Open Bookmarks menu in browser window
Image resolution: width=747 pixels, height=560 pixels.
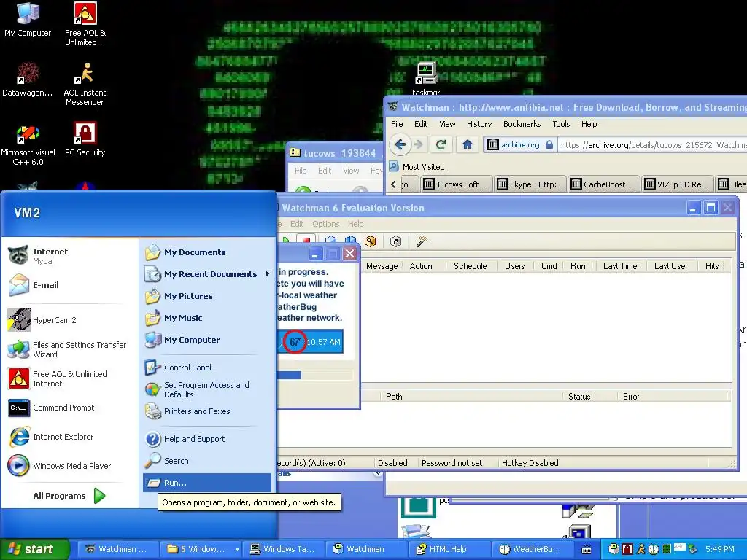pos(522,124)
